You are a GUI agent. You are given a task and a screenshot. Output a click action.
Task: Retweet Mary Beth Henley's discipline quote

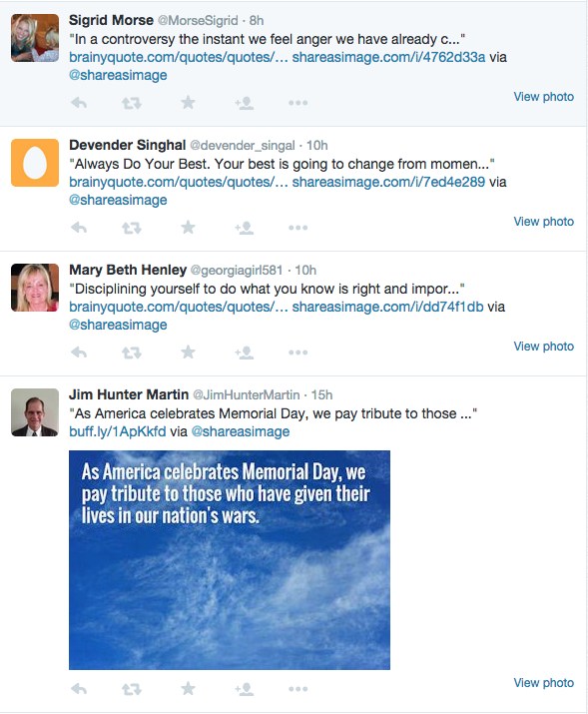point(132,353)
